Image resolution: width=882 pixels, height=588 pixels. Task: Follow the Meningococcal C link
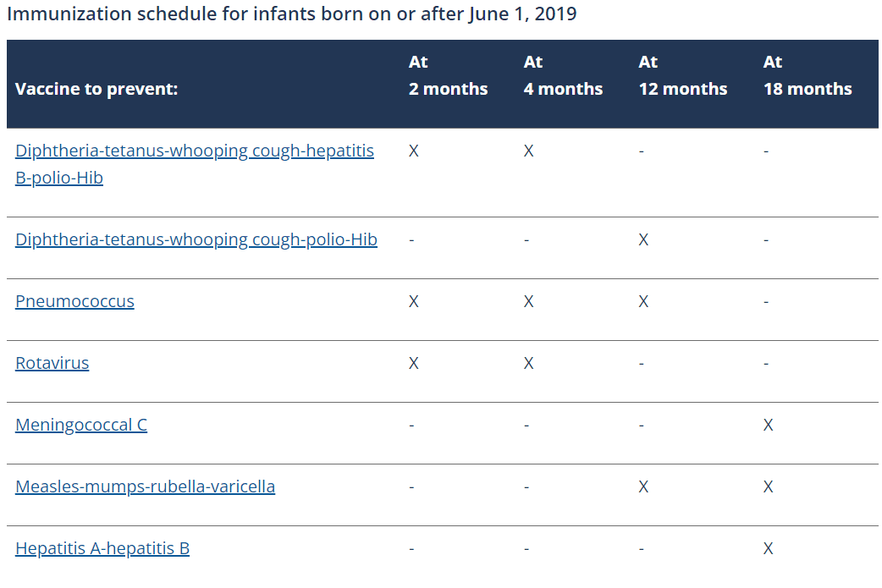click(x=81, y=425)
